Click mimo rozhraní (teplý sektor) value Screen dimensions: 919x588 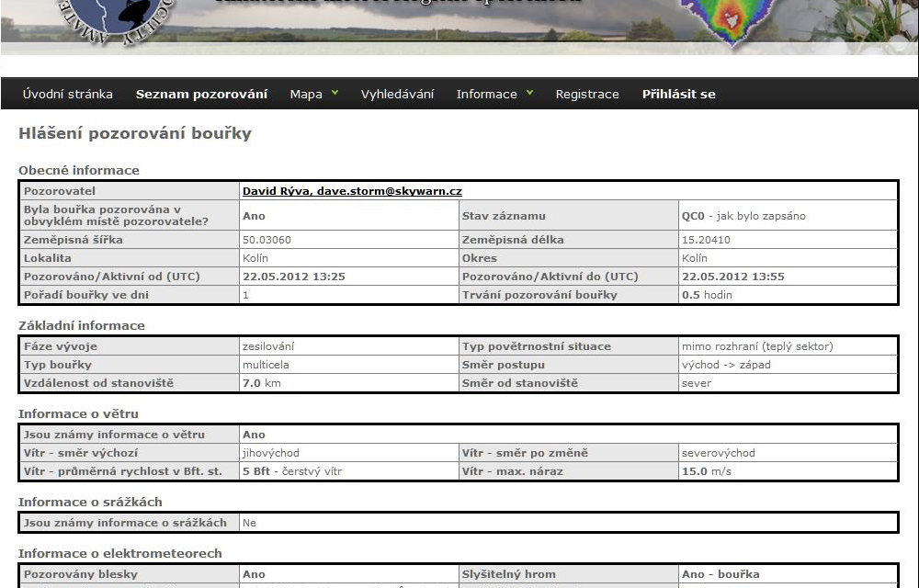point(757,346)
